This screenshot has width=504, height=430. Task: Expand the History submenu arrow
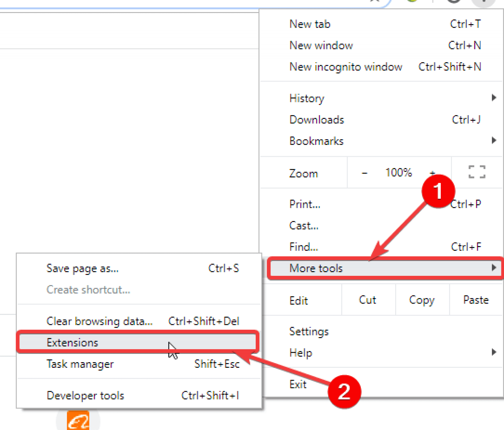493,98
